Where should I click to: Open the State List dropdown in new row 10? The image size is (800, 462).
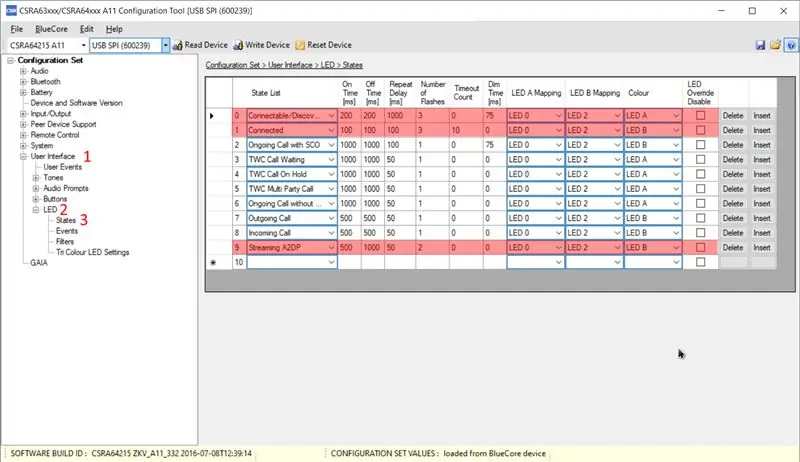(x=331, y=262)
